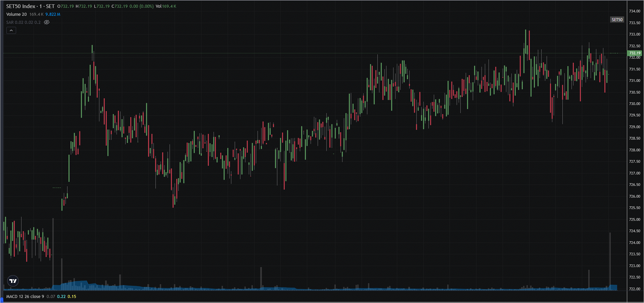This screenshot has height=303, width=644.
Task: Show the hidden SAR indicator via eye icon
Action: (x=47, y=22)
